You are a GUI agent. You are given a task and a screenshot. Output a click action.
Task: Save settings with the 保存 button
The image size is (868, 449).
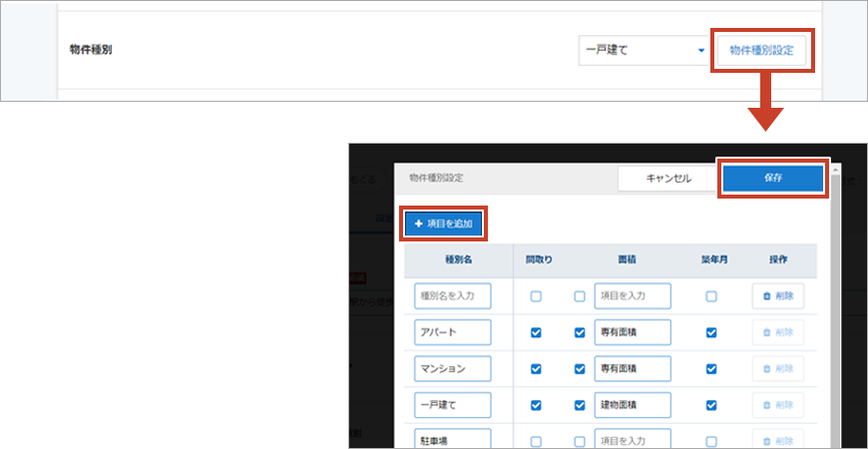point(773,178)
